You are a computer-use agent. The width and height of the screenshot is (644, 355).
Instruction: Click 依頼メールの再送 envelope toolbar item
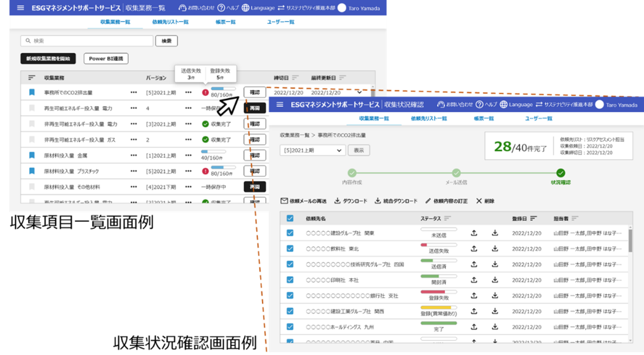[x=304, y=201]
